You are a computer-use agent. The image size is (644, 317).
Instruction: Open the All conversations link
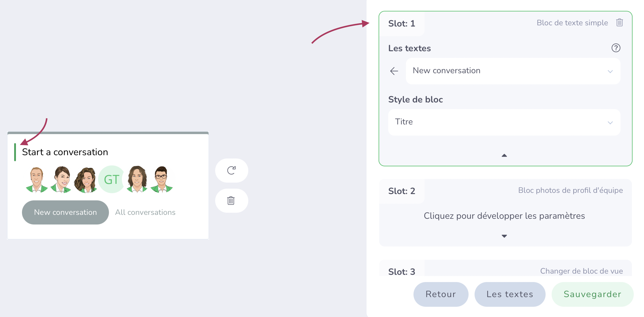pos(145,212)
